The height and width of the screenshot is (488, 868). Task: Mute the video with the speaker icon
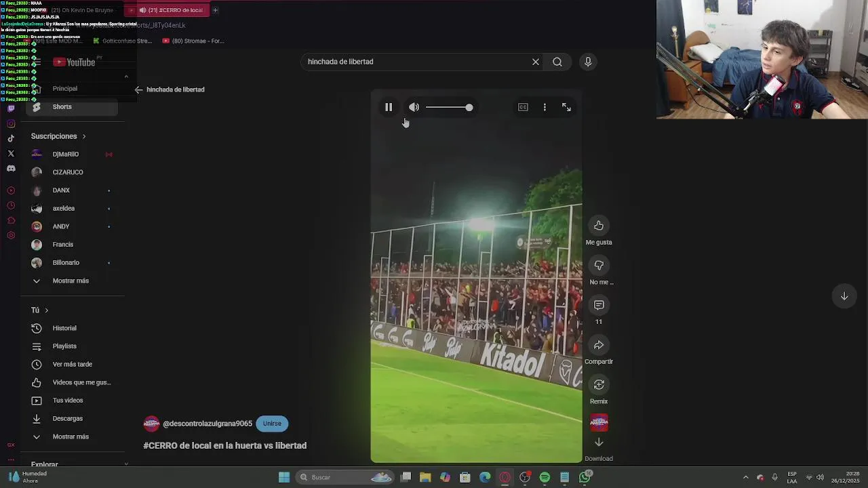(414, 107)
